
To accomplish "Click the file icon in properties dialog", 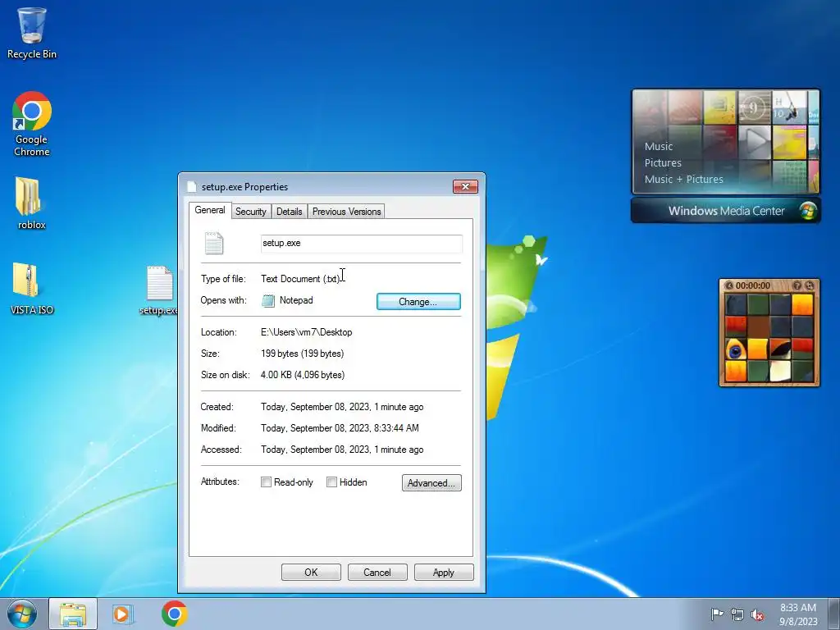I will pos(214,243).
